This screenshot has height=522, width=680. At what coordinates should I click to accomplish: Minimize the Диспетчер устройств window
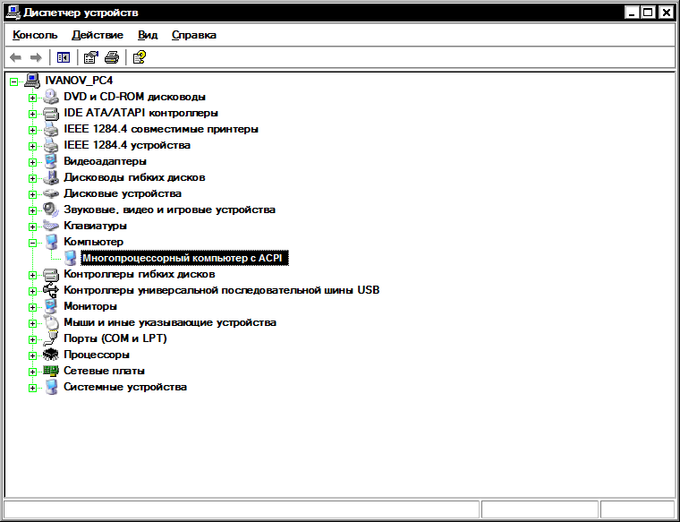(632, 13)
